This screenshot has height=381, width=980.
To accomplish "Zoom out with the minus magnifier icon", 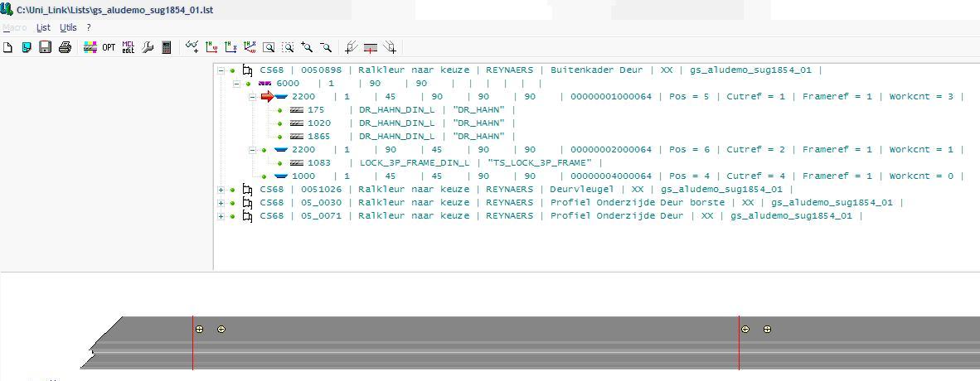I will click(x=326, y=47).
